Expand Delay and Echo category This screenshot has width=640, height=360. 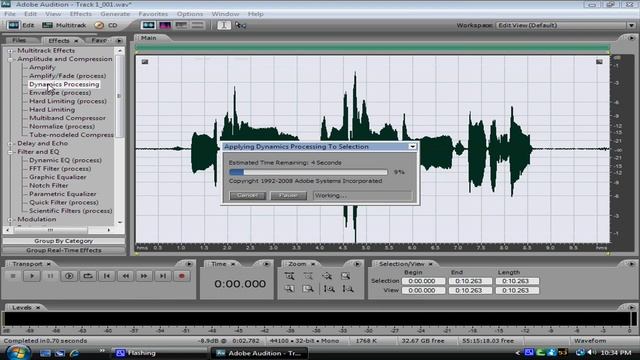pyautogui.click(x=10, y=144)
